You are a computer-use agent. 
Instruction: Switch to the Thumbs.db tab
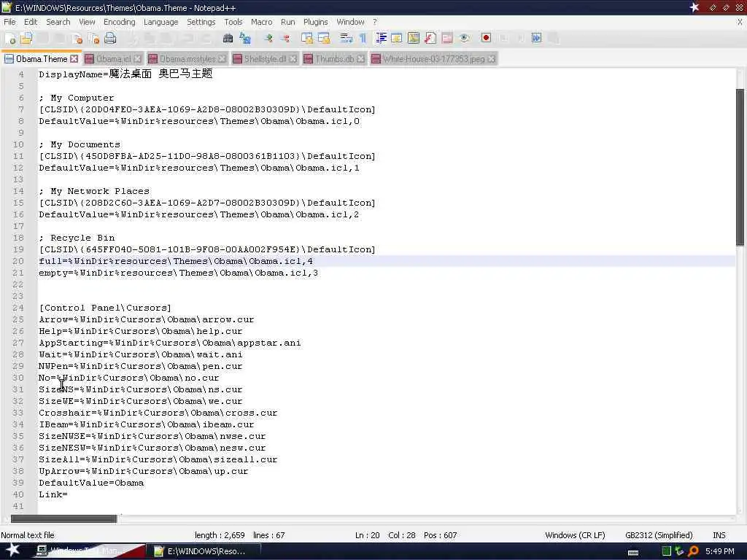pyautogui.click(x=334, y=58)
